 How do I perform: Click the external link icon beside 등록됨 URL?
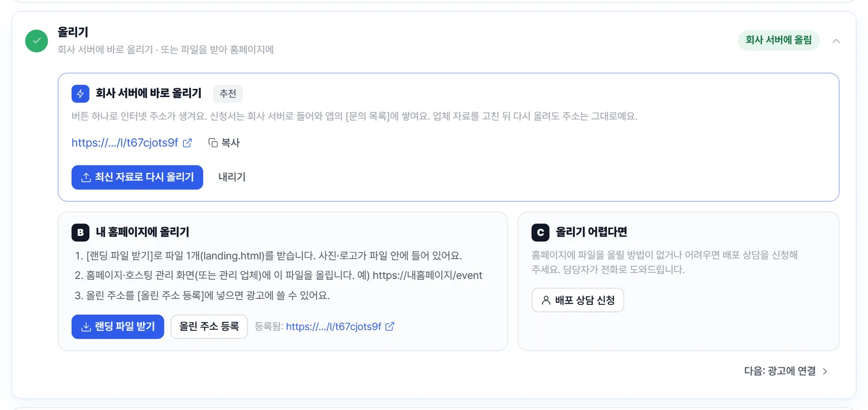390,326
